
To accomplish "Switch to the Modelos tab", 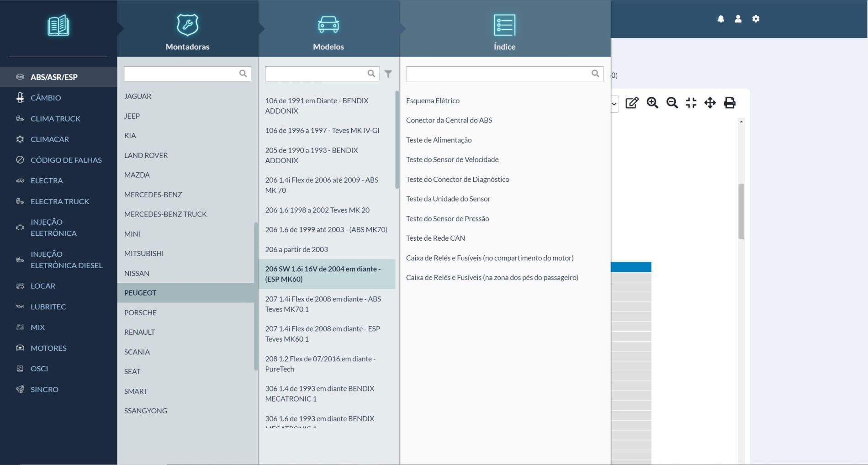I will 328,32.
